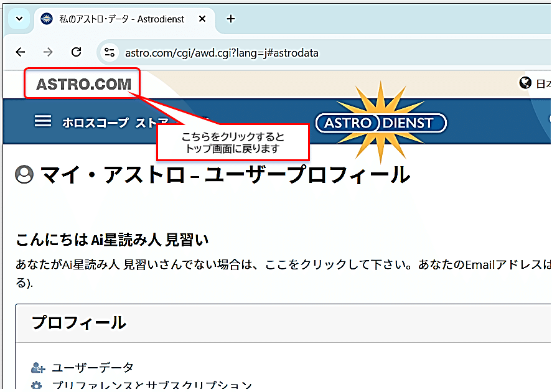This screenshot has height=392, width=552.
Task: Click the Astrodienst tab favicon
Action: (x=47, y=19)
